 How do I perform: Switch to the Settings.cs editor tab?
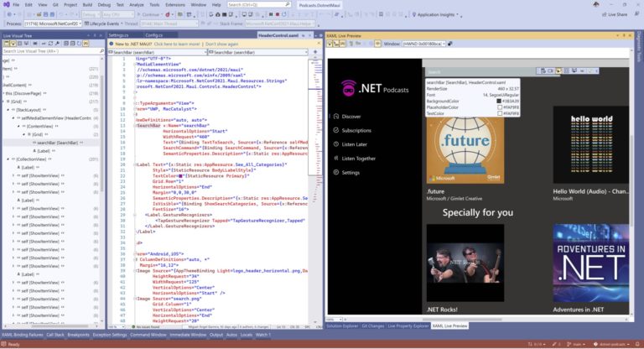[119, 35]
